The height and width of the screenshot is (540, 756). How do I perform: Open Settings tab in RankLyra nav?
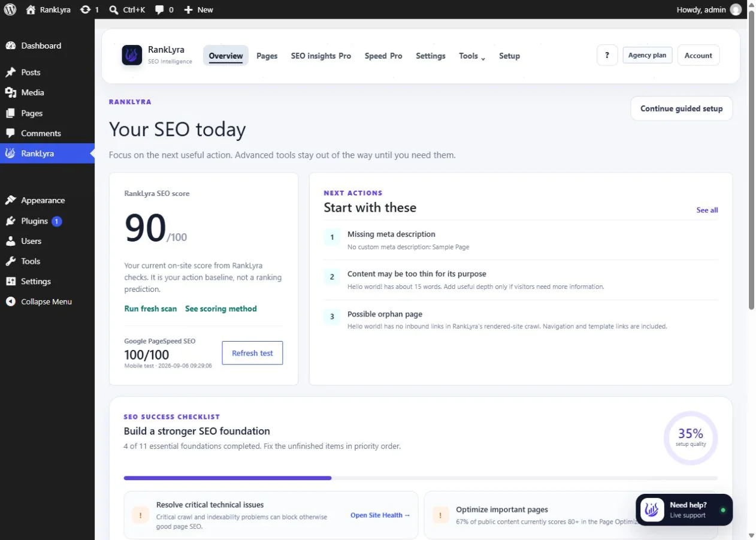[431, 56]
